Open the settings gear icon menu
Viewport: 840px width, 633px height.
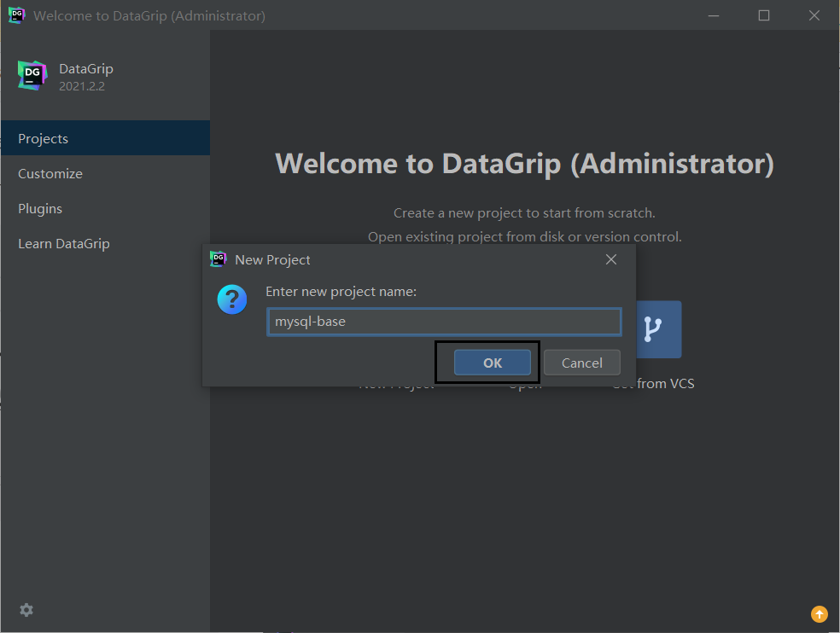pyautogui.click(x=26, y=609)
